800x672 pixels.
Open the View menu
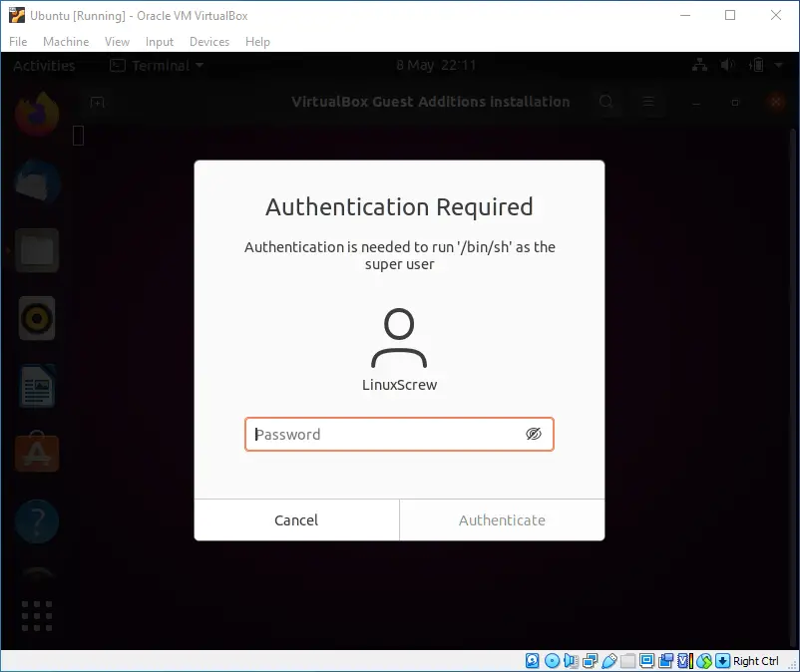pos(117,42)
